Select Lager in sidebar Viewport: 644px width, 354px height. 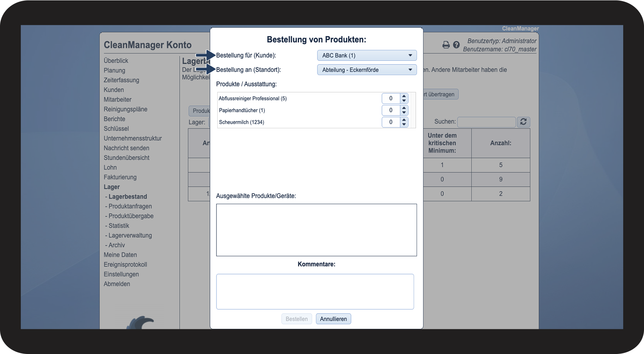[x=112, y=187]
